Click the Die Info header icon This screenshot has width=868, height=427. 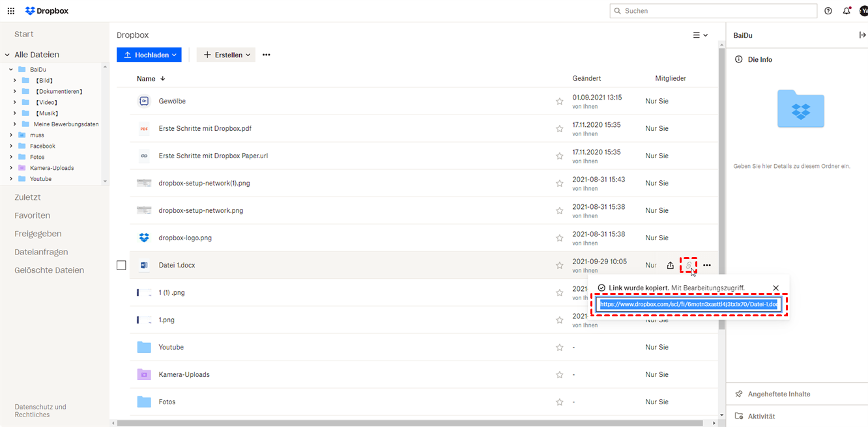tap(739, 59)
